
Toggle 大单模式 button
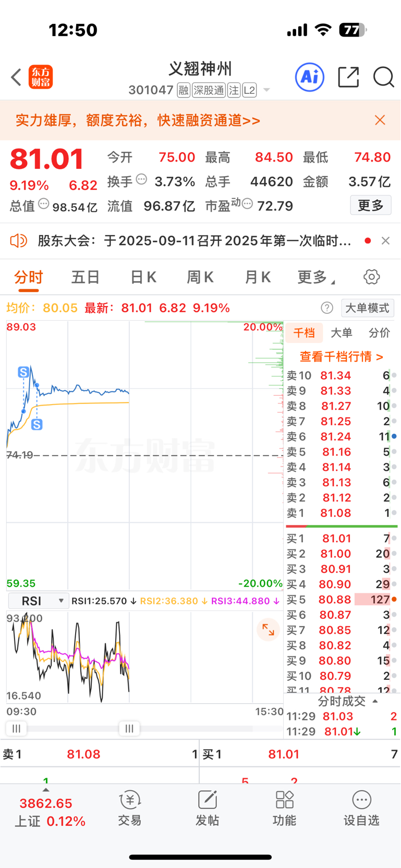368,308
